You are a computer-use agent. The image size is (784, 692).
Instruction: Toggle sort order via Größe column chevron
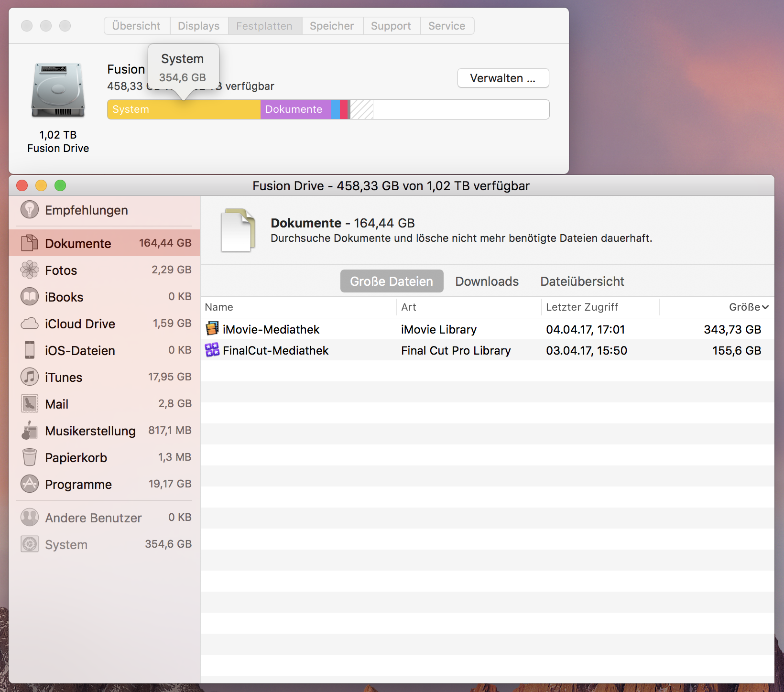[x=765, y=307]
